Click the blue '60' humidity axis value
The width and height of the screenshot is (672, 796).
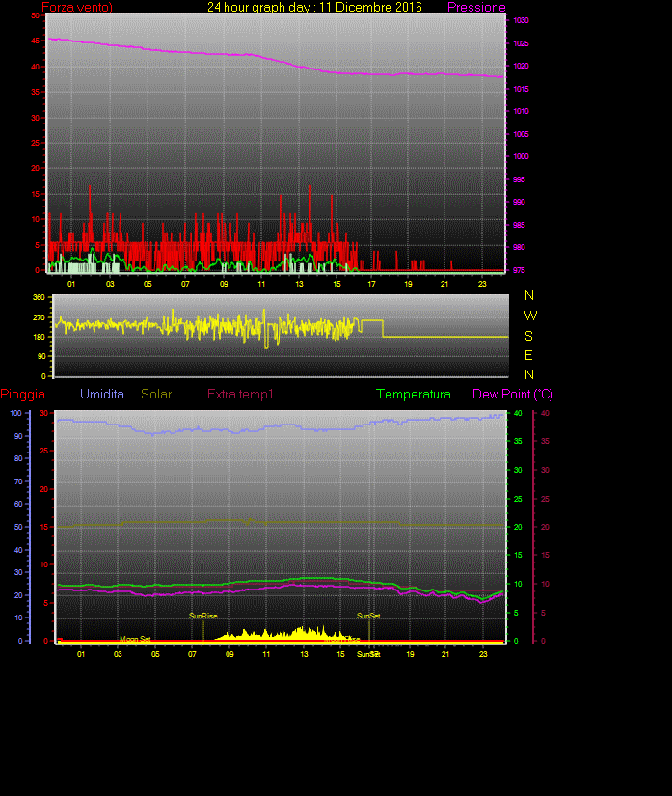point(18,504)
